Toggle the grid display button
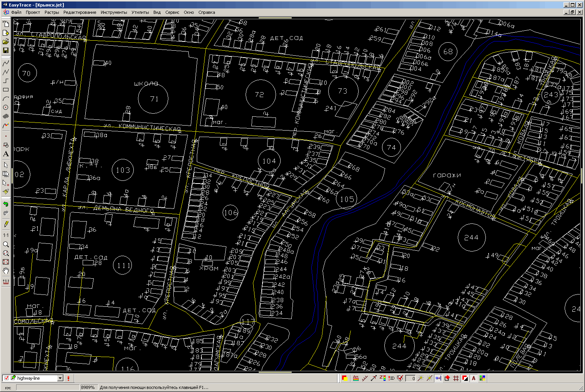The image size is (585, 392). [x=456, y=378]
